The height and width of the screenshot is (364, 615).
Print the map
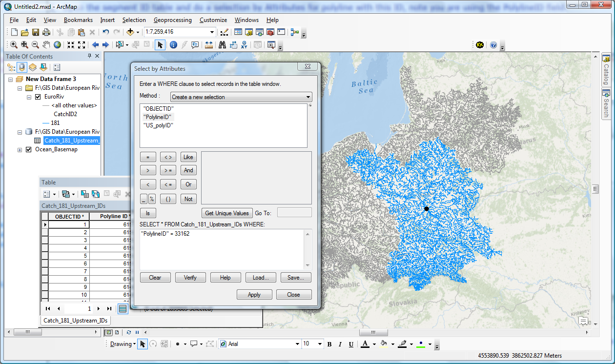[46, 32]
